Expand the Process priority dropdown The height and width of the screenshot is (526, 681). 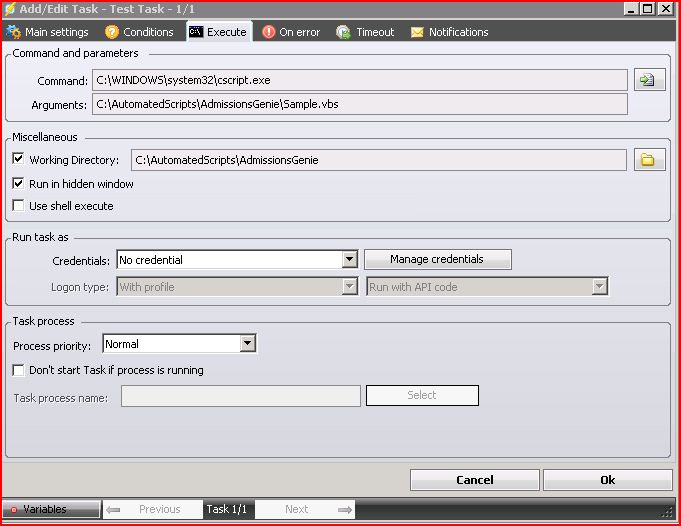pos(248,344)
